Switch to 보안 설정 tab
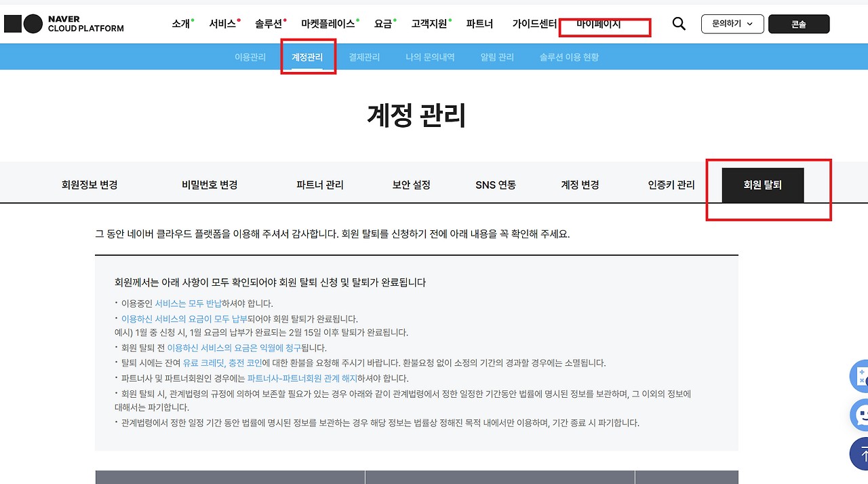868x484 pixels. pyautogui.click(x=412, y=185)
